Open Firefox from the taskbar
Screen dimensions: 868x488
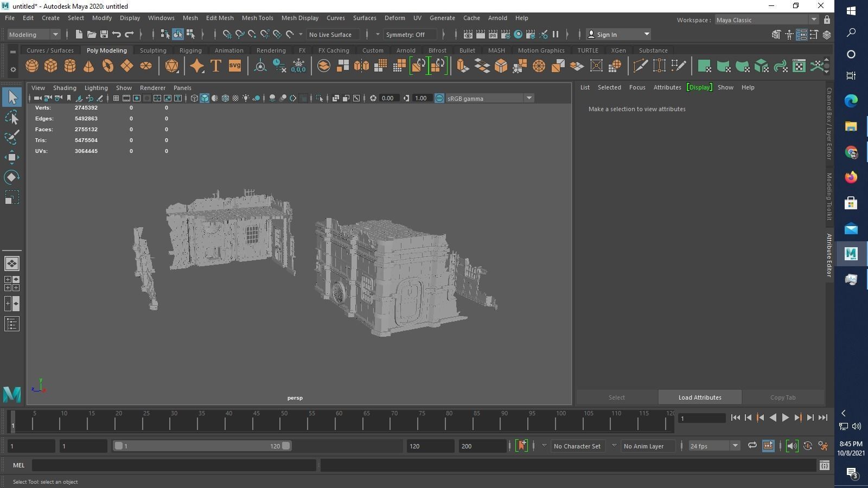click(851, 177)
